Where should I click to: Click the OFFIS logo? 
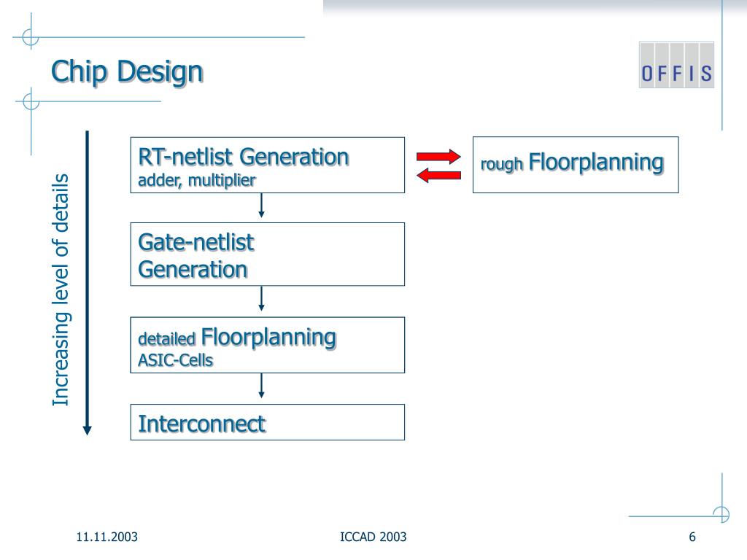(676, 65)
